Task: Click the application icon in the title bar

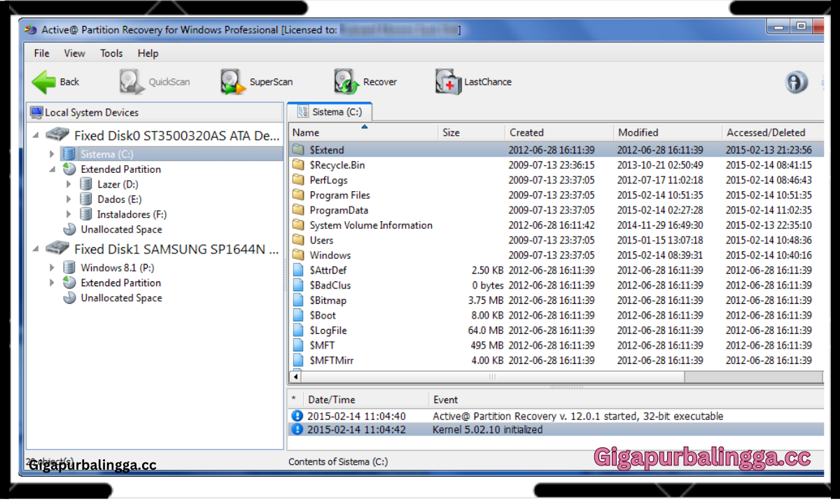Action: [30, 30]
